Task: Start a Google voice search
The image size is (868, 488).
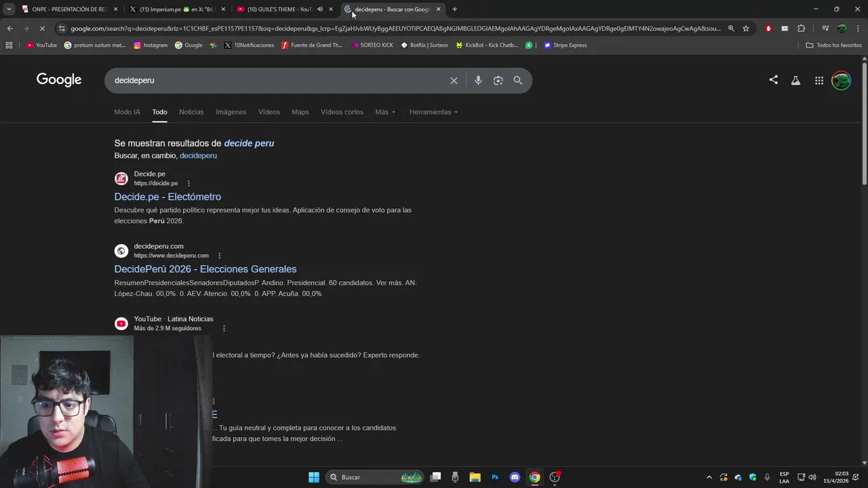Action: coord(478,81)
